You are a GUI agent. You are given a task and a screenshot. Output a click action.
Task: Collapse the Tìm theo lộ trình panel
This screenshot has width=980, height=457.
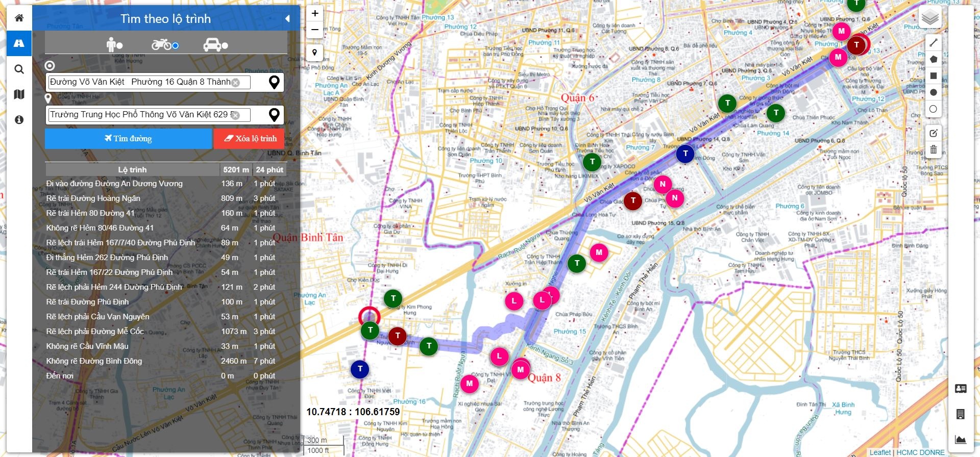point(287,19)
